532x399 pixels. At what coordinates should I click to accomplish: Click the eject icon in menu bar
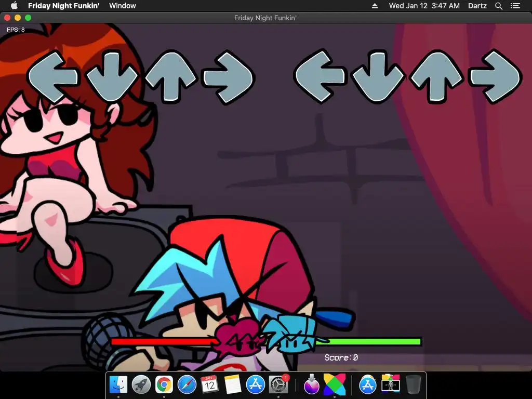pos(375,6)
